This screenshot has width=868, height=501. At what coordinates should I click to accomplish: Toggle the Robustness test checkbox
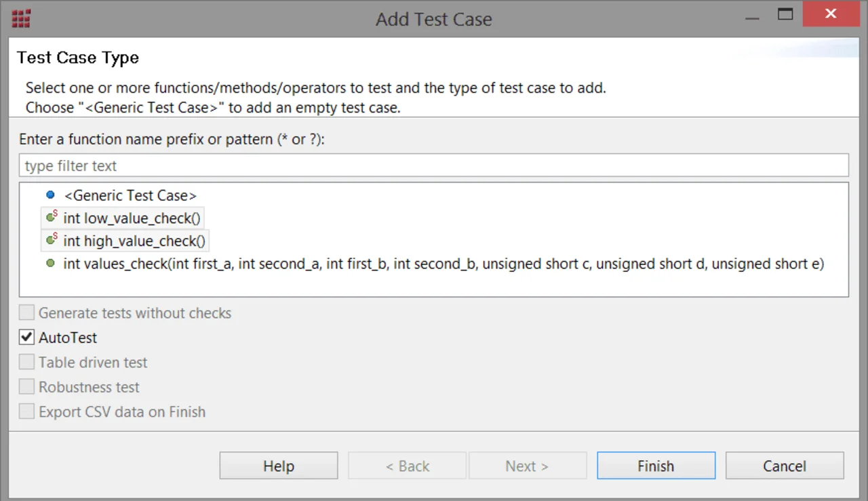[x=26, y=386]
